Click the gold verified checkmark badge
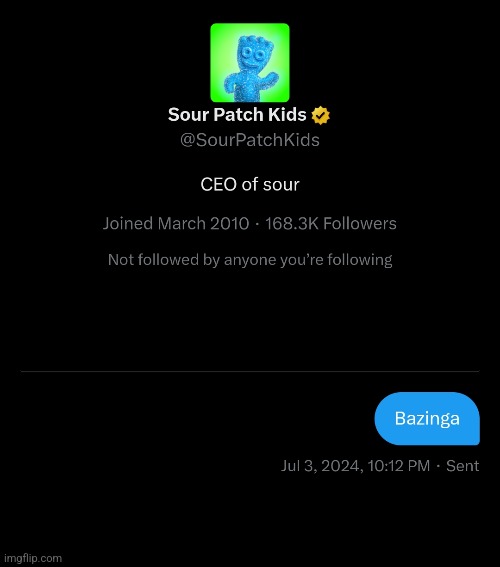The image size is (500, 567). tap(321, 115)
